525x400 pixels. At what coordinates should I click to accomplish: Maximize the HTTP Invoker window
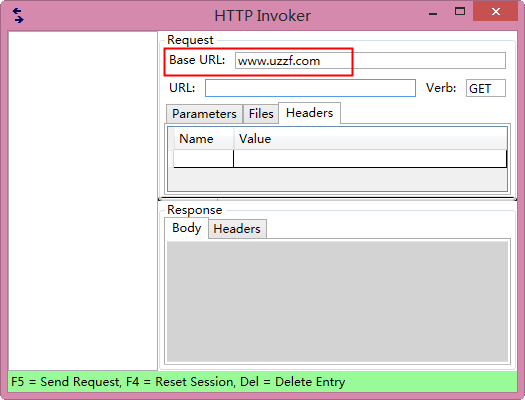point(460,12)
